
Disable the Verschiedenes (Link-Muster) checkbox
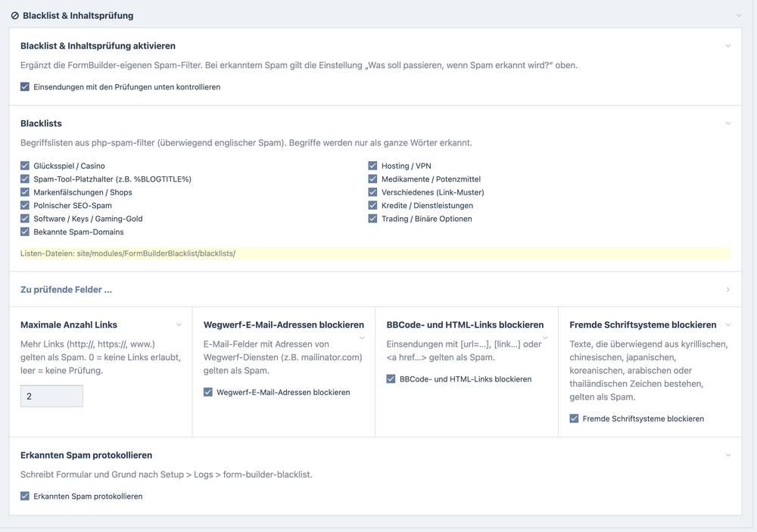click(372, 192)
